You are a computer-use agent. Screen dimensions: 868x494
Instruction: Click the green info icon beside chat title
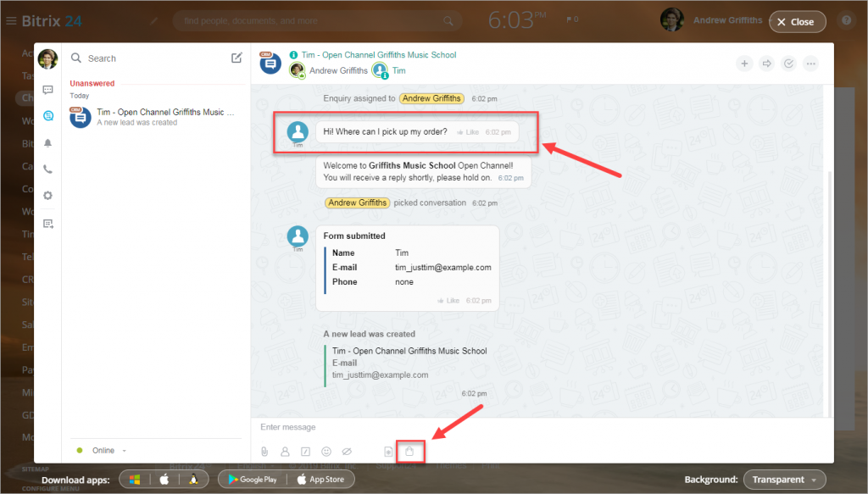[293, 55]
